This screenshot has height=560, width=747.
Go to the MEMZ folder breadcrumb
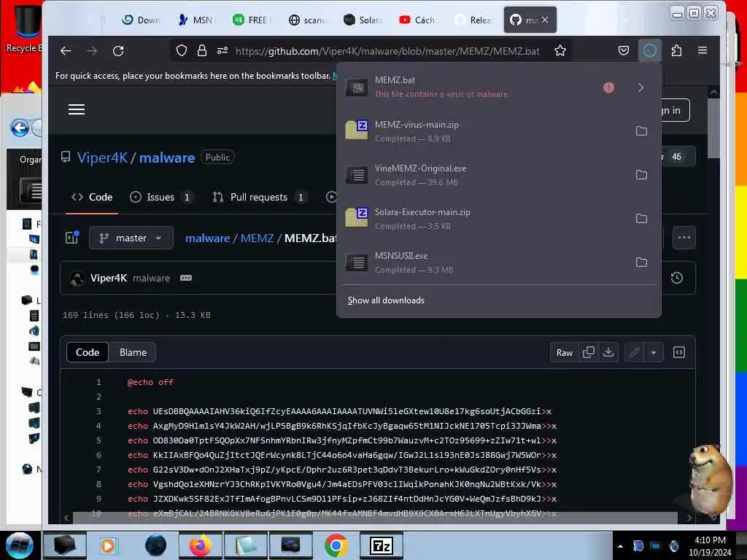258,238
